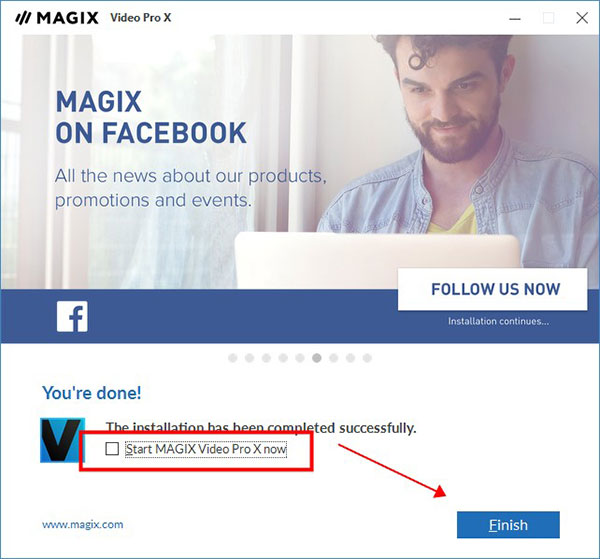
Task: Click the MAGIX ON FACEBOOK banner image
Action: click(300, 189)
